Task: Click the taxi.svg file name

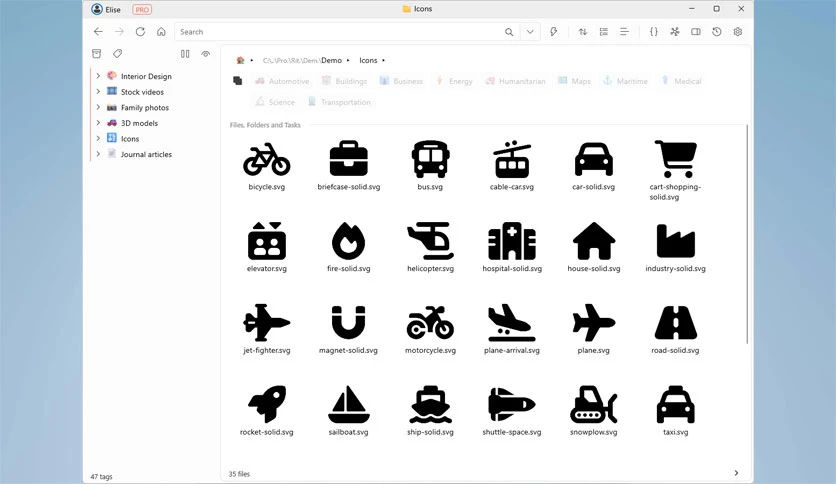Action: point(676,432)
